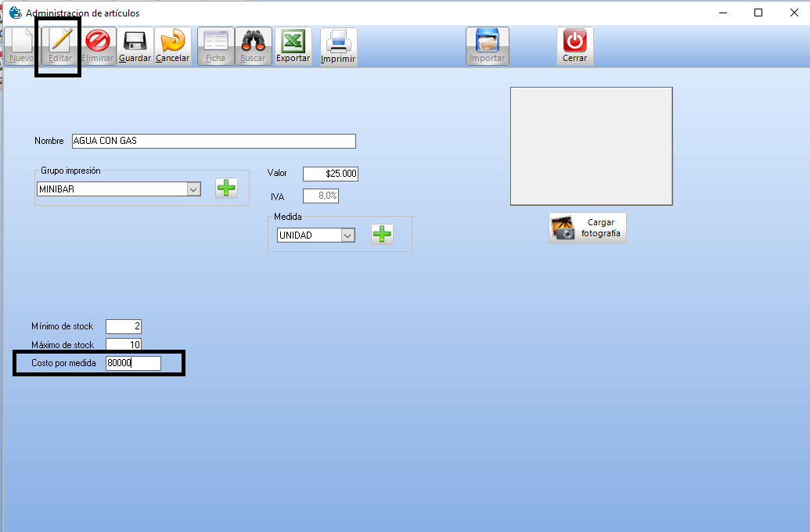Click the Eliminar delete icon
Viewport: 810px width, 532px height.
click(98, 46)
